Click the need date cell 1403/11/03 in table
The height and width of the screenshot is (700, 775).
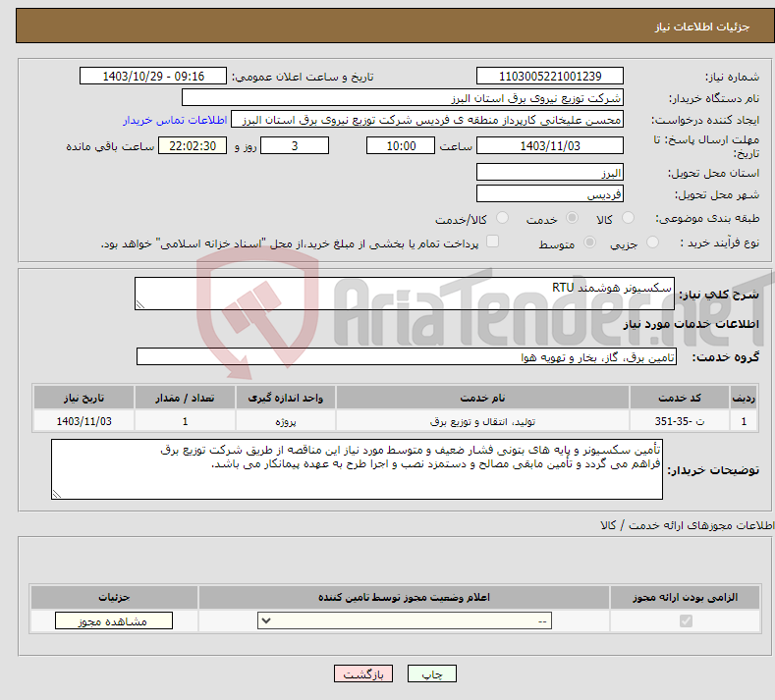(84, 421)
